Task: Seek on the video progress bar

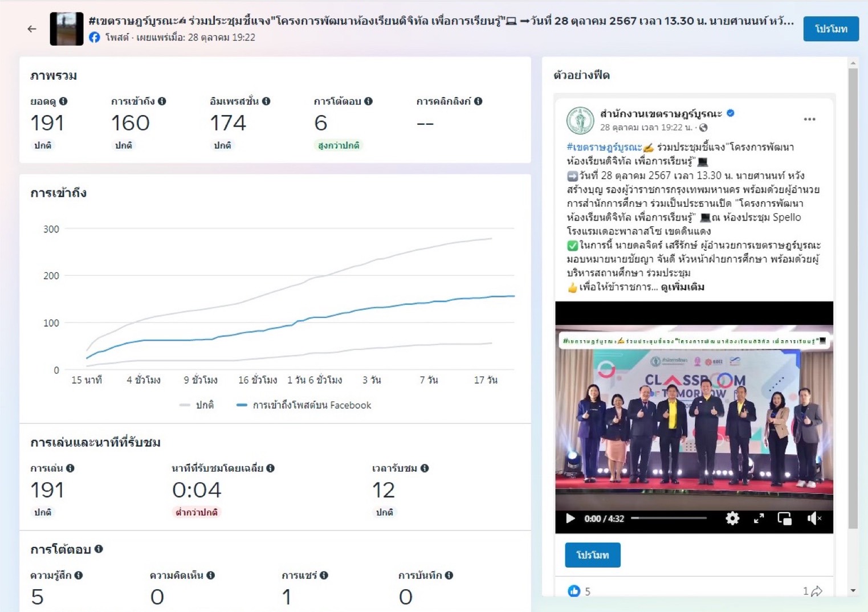Action: (669, 518)
